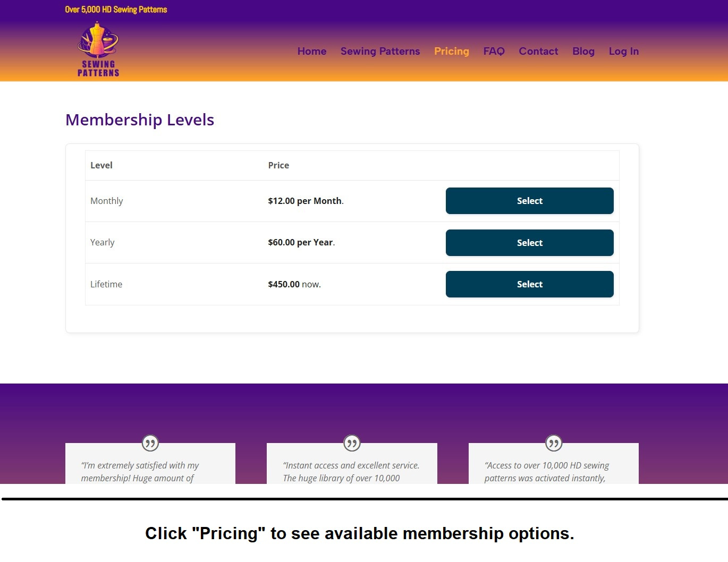This screenshot has width=728, height=562.
Task: Go to the Home page
Action: [x=312, y=52]
